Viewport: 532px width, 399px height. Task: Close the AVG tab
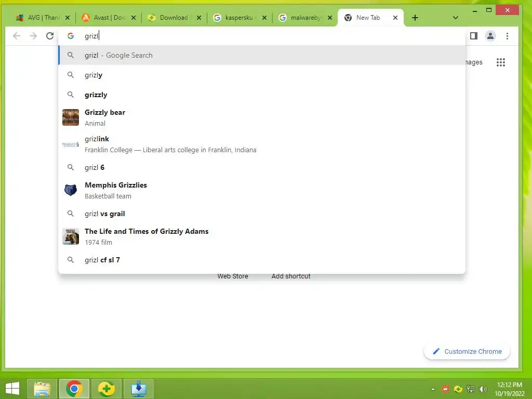(68, 18)
